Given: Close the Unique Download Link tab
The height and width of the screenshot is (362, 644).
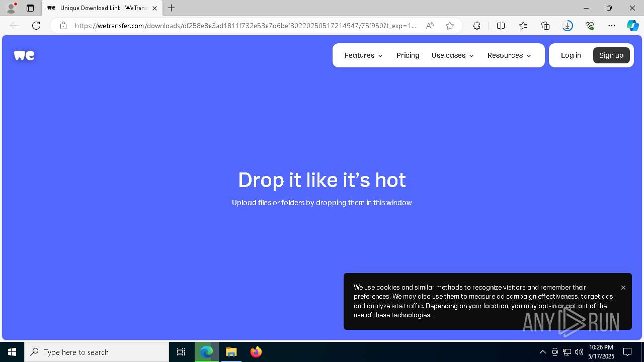Looking at the screenshot, I should (x=154, y=8).
